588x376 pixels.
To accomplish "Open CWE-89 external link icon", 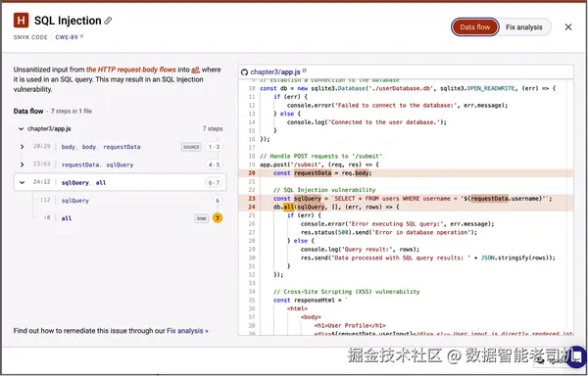I will click(81, 36).
